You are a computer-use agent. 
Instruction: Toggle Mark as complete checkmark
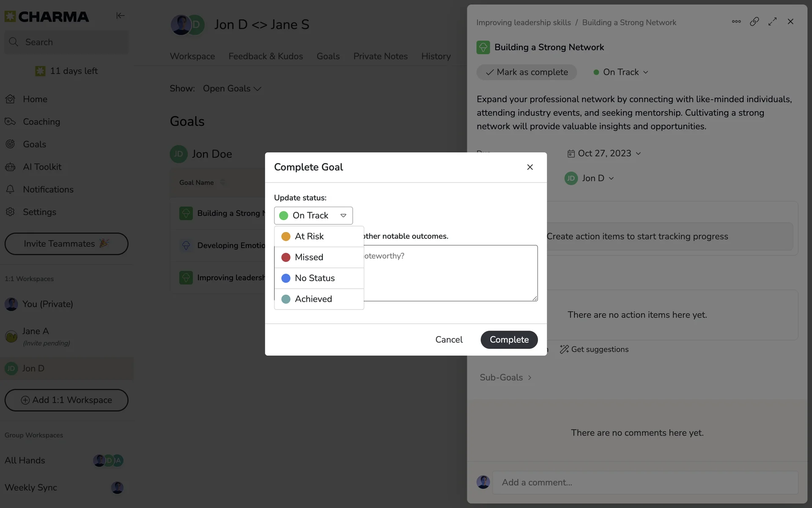(527, 72)
